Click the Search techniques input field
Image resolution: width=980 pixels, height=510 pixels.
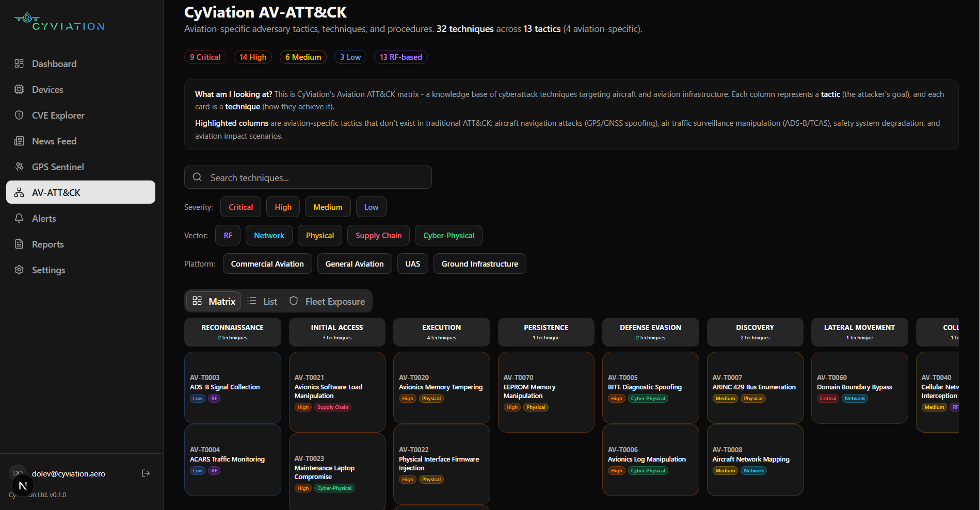(308, 177)
